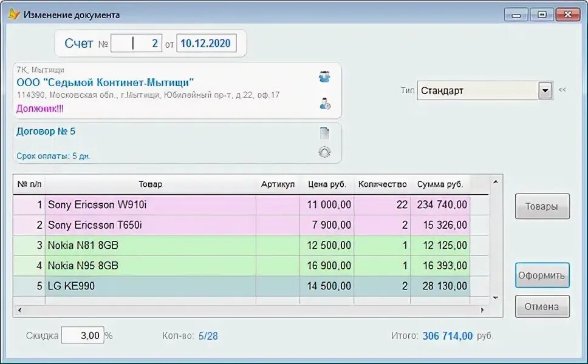Open the ООО "Седьмой Континет-Мытищи" customer link

coord(105,83)
